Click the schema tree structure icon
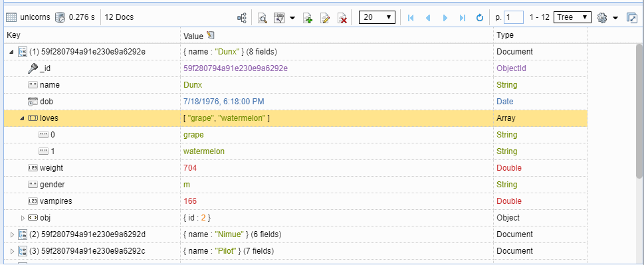Image resolution: width=644 pixels, height=265 pixels. (242, 18)
